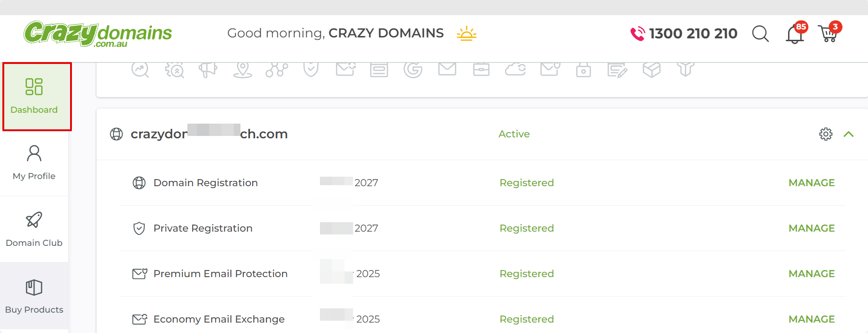The height and width of the screenshot is (333, 868).
Task: Click the 3D box package icon
Action: coord(652,70)
